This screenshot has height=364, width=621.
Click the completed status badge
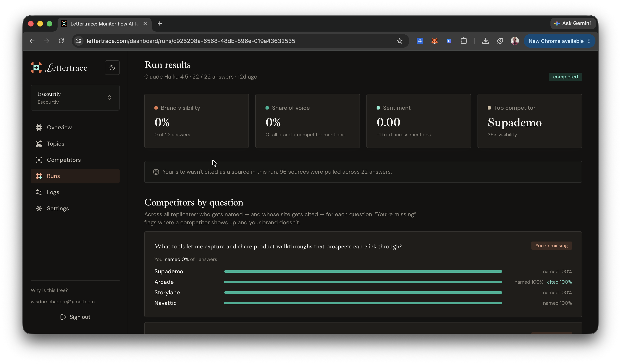pyautogui.click(x=565, y=77)
